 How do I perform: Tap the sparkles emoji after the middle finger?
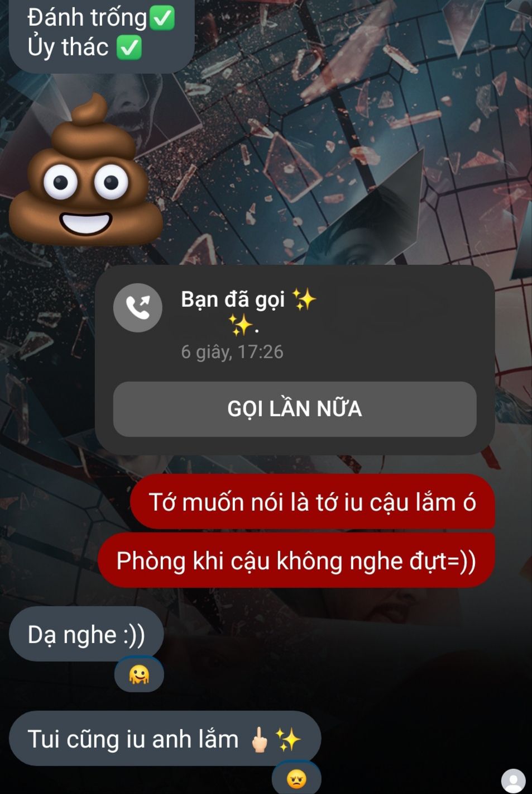pos(289,740)
